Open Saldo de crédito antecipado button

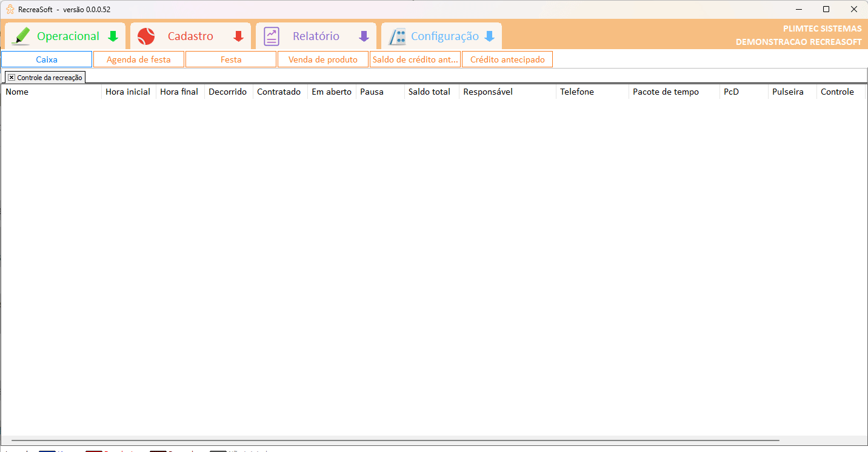pos(415,59)
